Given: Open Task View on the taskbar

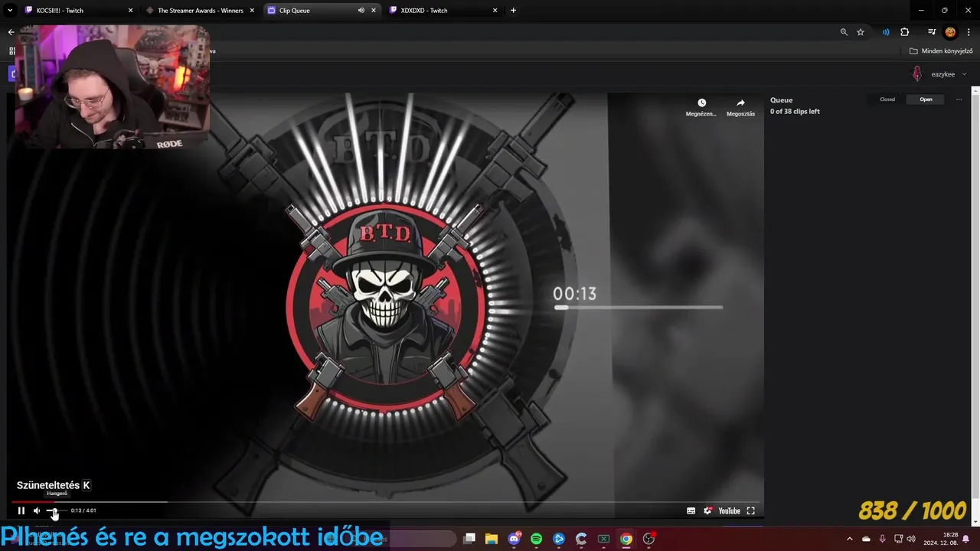Looking at the screenshot, I should (x=470, y=539).
